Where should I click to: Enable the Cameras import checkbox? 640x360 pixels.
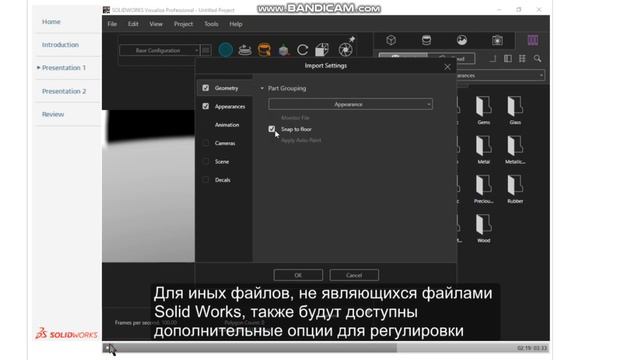[205, 143]
